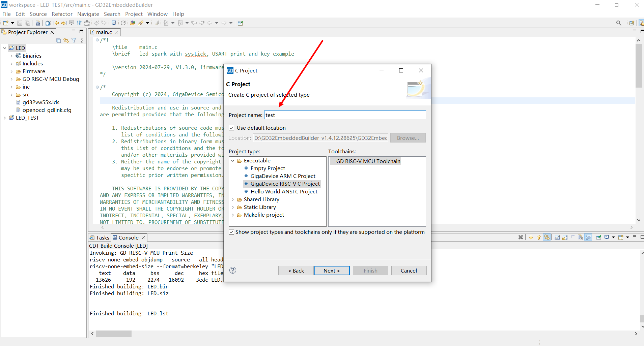
Task: Toggle Link with Editor in Project Explorer
Action: (66, 40)
